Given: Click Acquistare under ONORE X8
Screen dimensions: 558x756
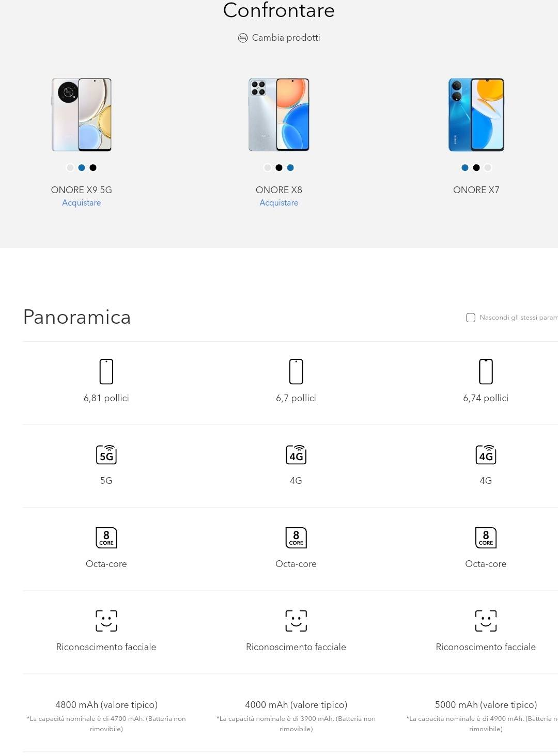Looking at the screenshot, I should tap(278, 203).
